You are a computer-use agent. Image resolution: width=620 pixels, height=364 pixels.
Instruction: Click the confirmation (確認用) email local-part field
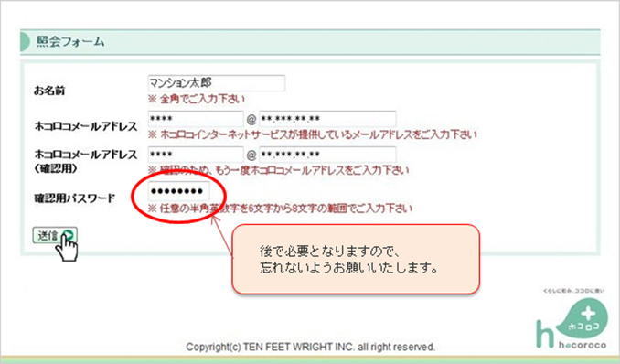(196, 155)
